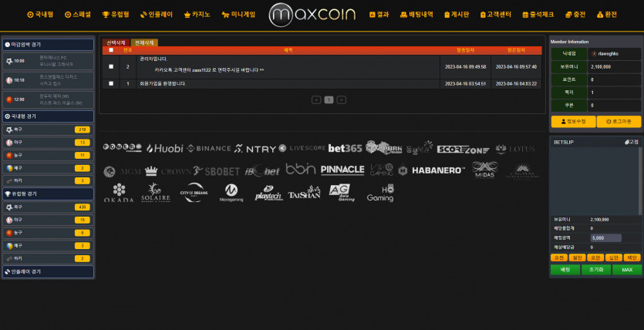Image resolution: width=644 pixels, height=330 pixels.
Task: Check the select-all checkbox in message header
Action: pos(111,49)
